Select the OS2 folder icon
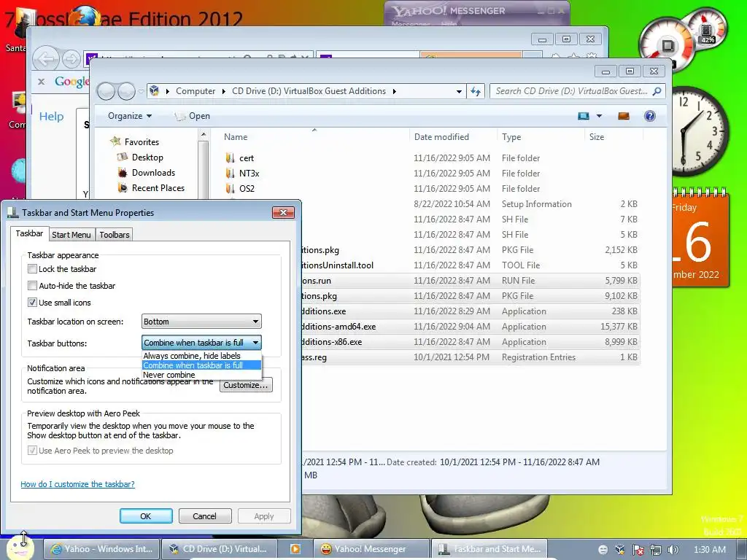The height and width of the screenshot is (560, 747). tap(230, 188)
